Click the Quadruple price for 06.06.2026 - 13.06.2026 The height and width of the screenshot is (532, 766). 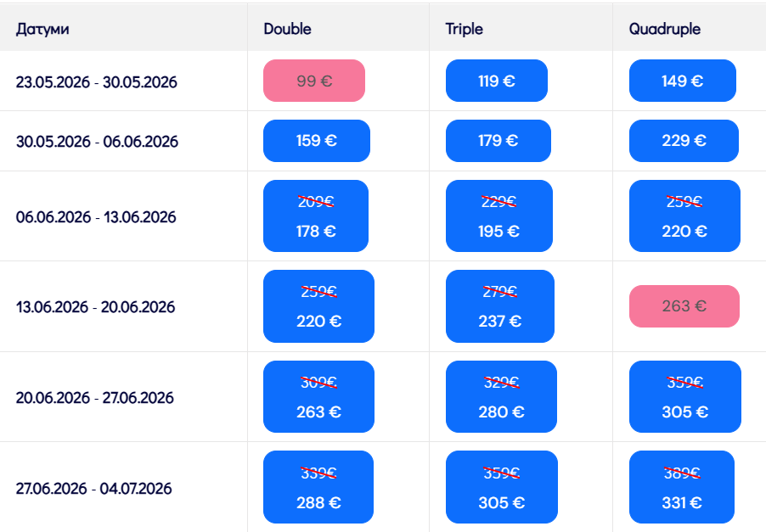pos(684,216)
